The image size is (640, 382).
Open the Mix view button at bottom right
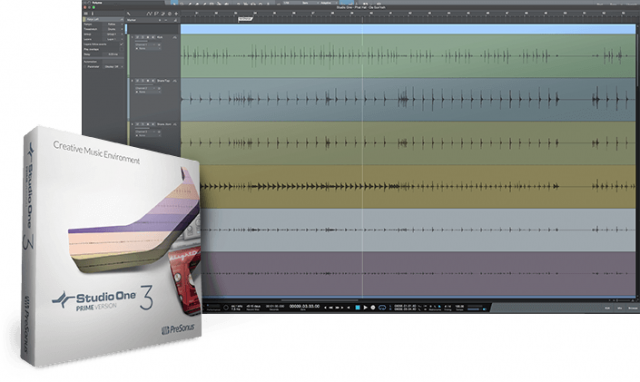pyautogui.click(x=620, y=308)
